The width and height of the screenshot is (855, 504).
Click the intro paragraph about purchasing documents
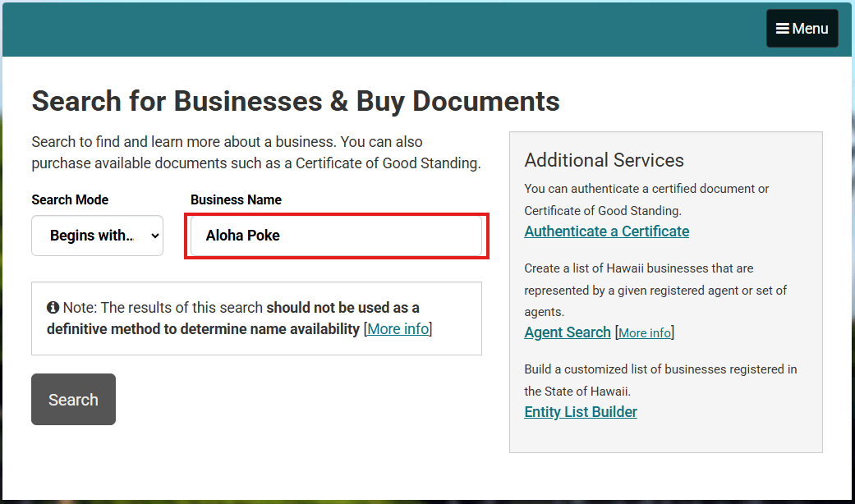click(x=255, y=153)
